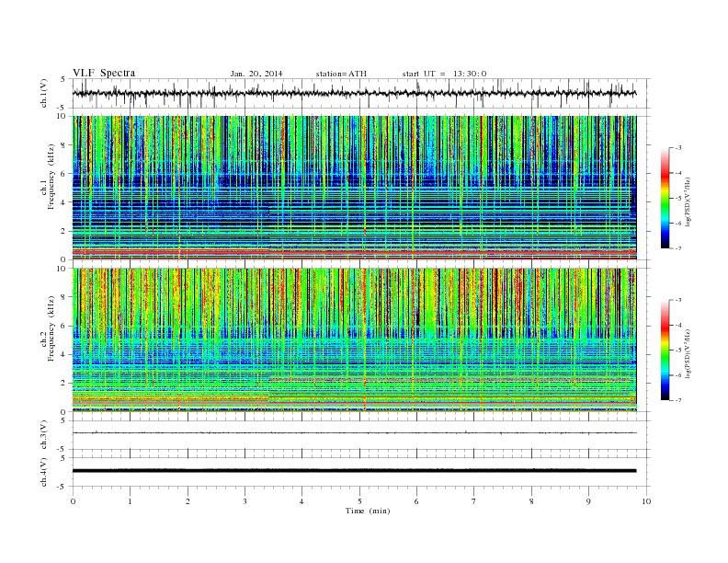728x563 pixels.
Task: Click the time-axis tick label "3"
Action: tap(245, 501)
